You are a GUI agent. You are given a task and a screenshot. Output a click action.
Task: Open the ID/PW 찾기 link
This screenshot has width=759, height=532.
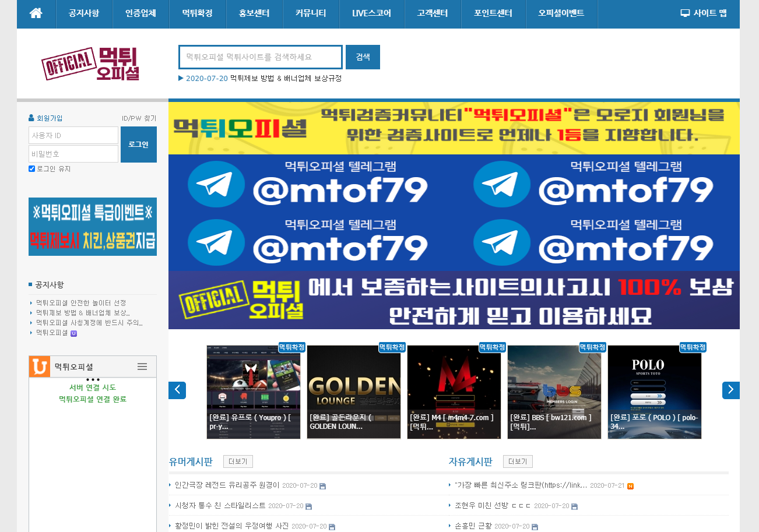click(x=139, y=118)
